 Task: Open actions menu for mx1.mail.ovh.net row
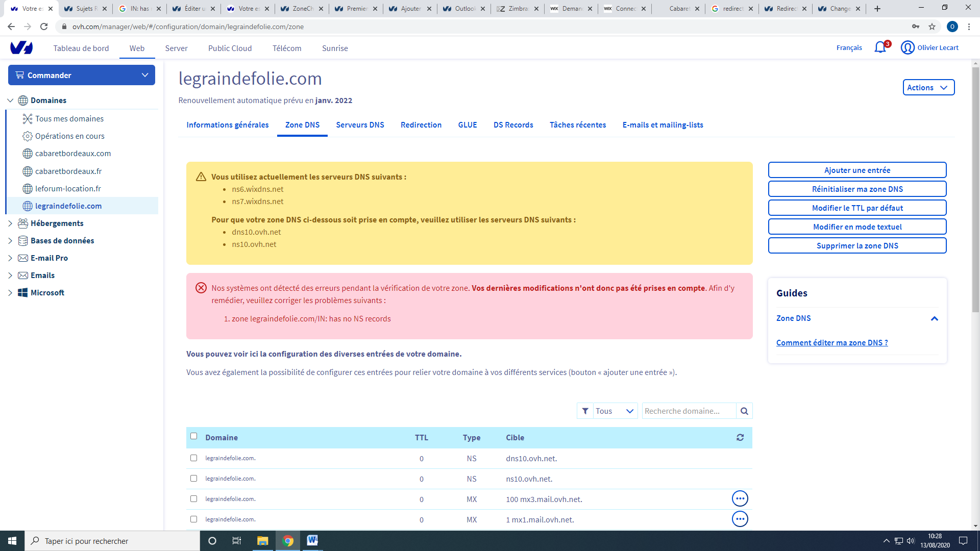[x=740, y=519]
